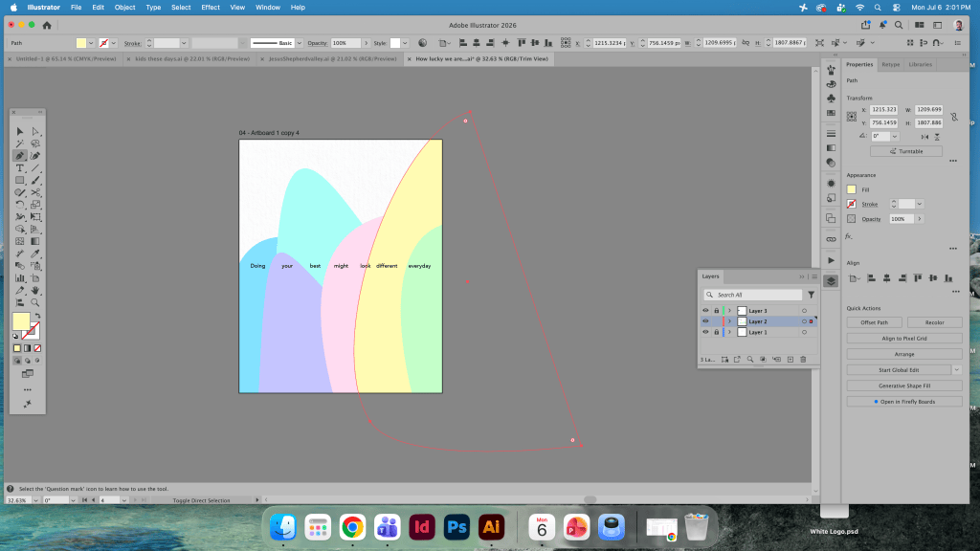The image size is (980, 551).
Task: Toggle visibility of Layer 2
Action: (705, 321)
